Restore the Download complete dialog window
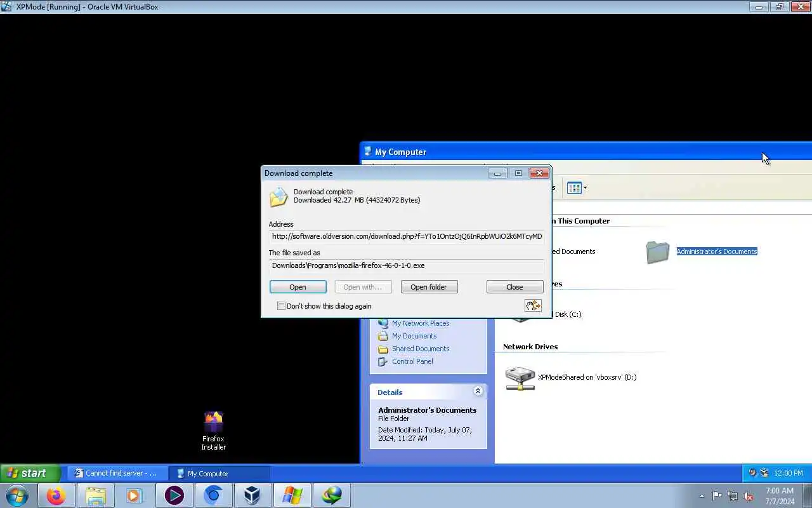The image size is (812, 508). click(x=518, y=173)
